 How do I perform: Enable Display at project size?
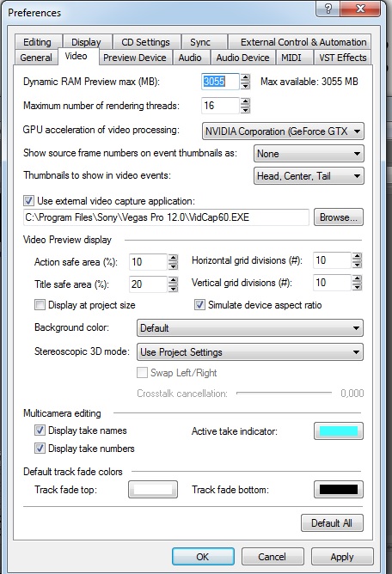pos(40,304)
